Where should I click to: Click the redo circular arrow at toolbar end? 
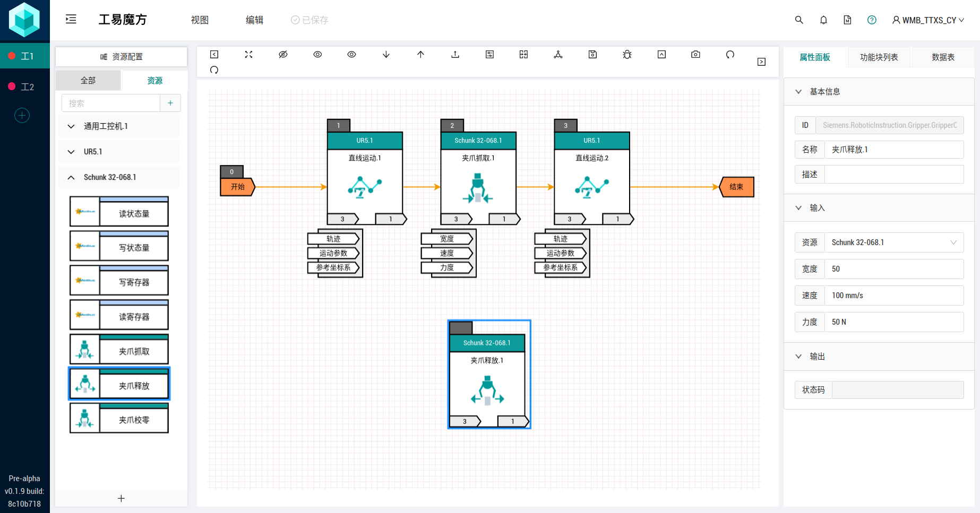click(730, 54)
